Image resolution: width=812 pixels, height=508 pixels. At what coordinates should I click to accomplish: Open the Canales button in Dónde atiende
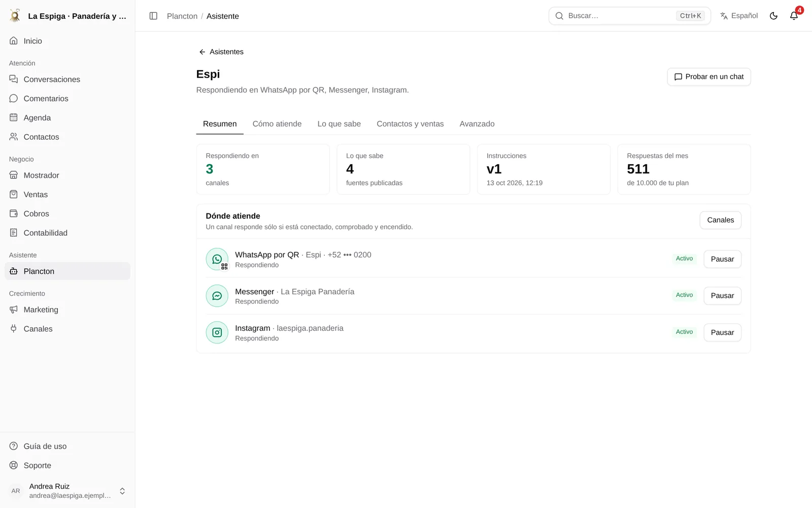coord(720,220)
